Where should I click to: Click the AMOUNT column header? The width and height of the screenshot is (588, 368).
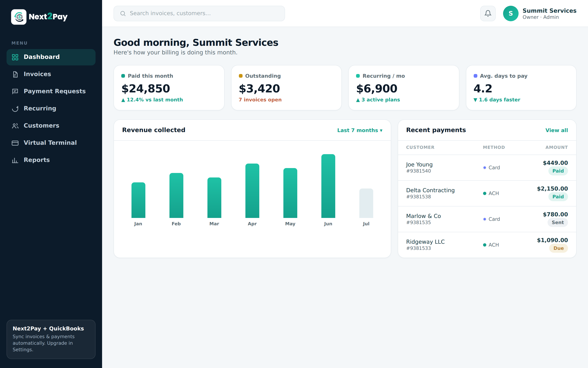point(556,147)
